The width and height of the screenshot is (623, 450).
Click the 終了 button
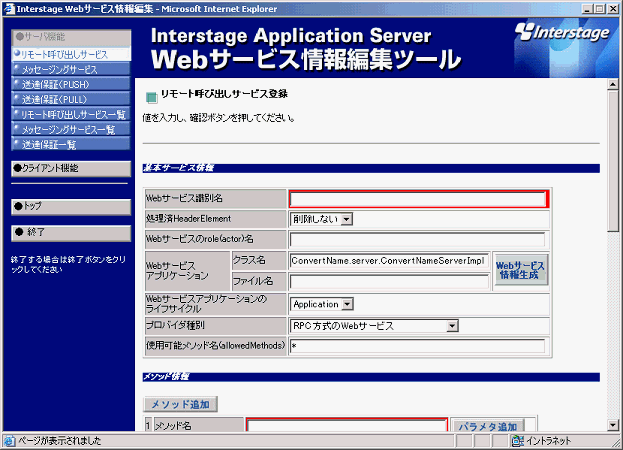pyautogui.click(x=71, y=233)
